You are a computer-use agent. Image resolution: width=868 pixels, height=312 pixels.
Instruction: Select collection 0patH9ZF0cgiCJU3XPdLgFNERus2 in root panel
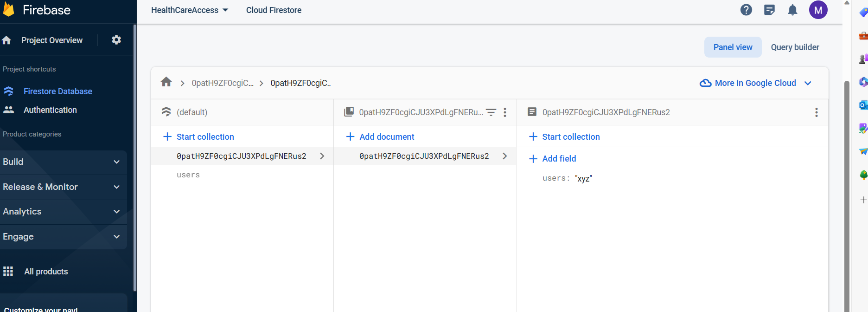242,156
